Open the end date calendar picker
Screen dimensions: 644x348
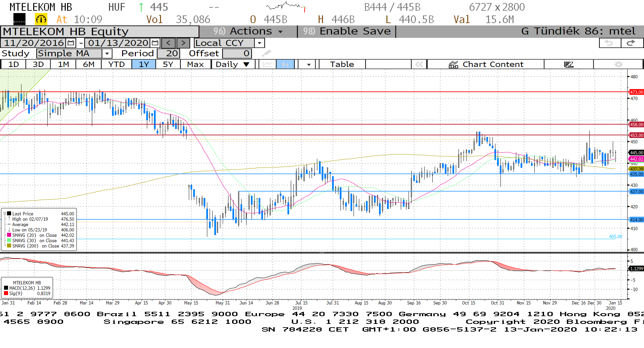tap(155, 43)
